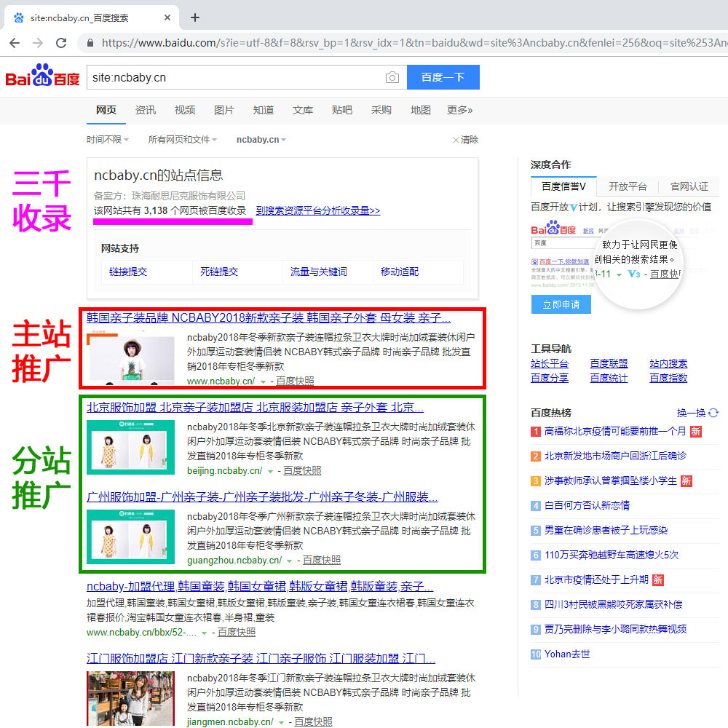Switch to the 知道 tab
Viewport: 728px width, 728px height.
pos(264,110)
